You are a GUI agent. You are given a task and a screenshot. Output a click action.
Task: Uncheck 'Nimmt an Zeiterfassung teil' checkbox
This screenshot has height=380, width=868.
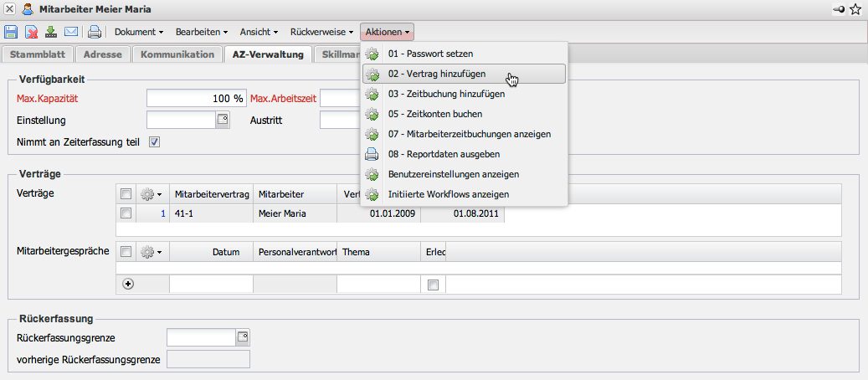point(154,141)
